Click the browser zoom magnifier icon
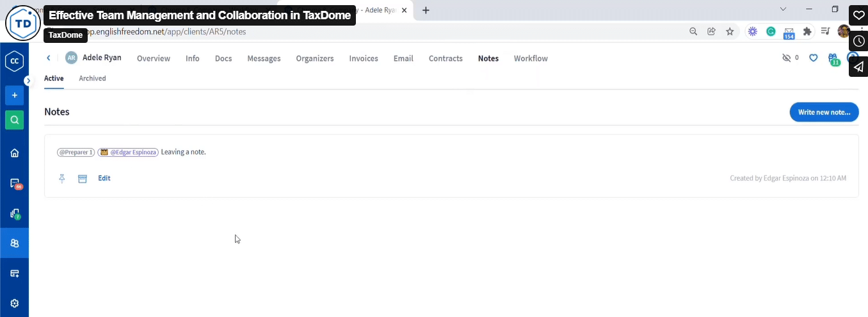The width and height of the screenshot is (868, 317). click(693, 31)
